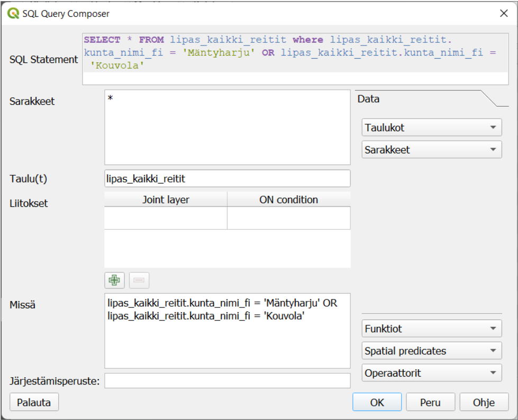Screen dimensions: 518x420
Task: Focus the empty Järjestämisperuste field
Action: (228, 381)
